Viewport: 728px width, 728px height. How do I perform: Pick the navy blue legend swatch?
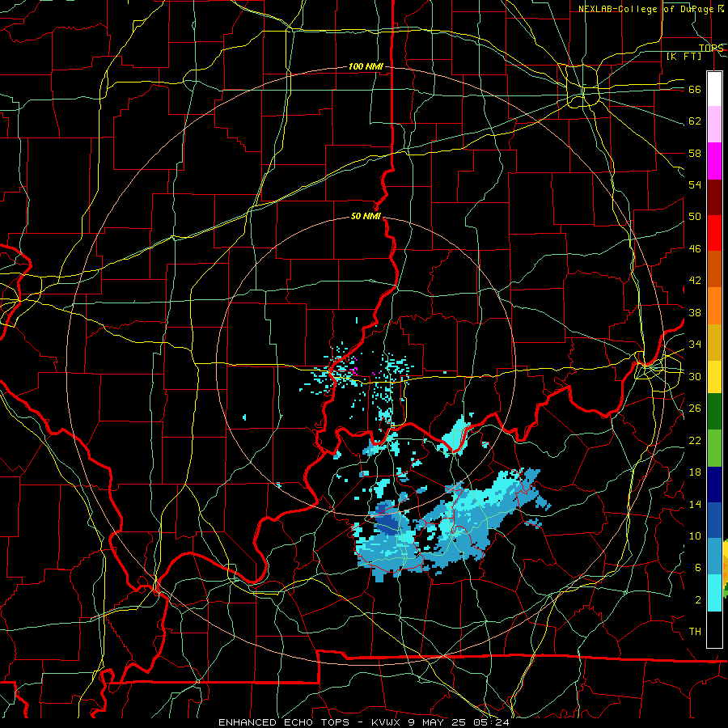(714, 485)
